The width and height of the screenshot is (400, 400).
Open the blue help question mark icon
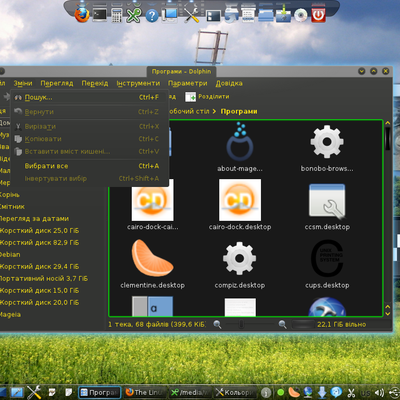point(152,16)
